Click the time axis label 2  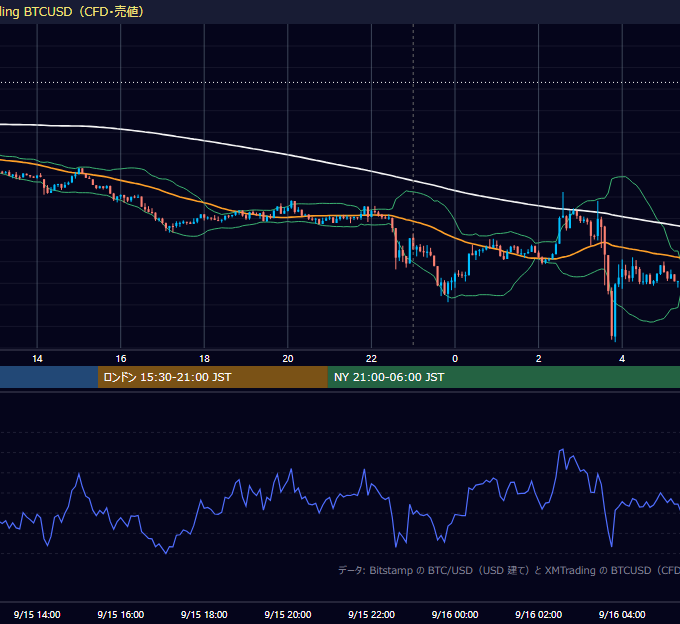click(538, 359)
